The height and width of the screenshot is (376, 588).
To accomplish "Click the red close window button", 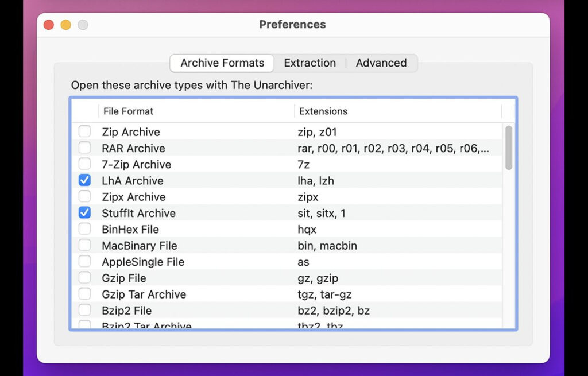I will [x=49, y=25].
